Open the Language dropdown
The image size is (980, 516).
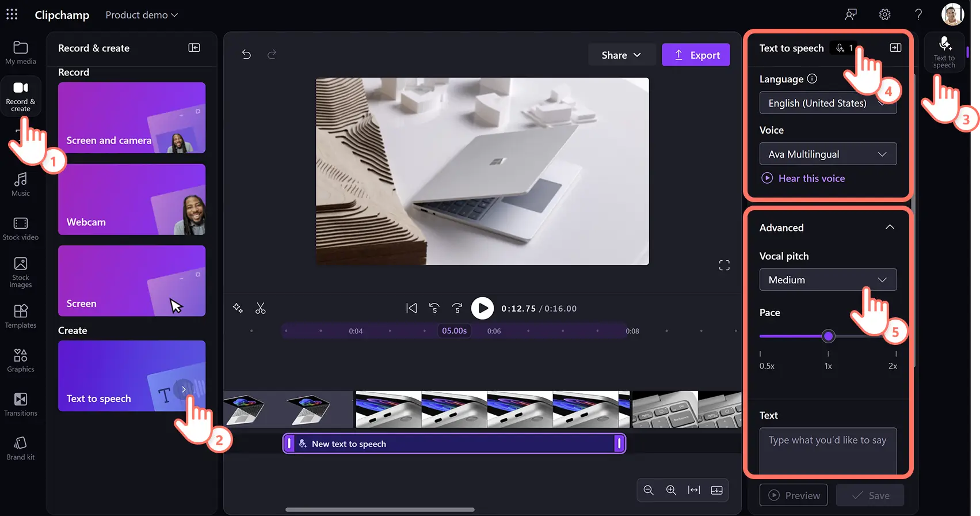[x=828, y=103]
